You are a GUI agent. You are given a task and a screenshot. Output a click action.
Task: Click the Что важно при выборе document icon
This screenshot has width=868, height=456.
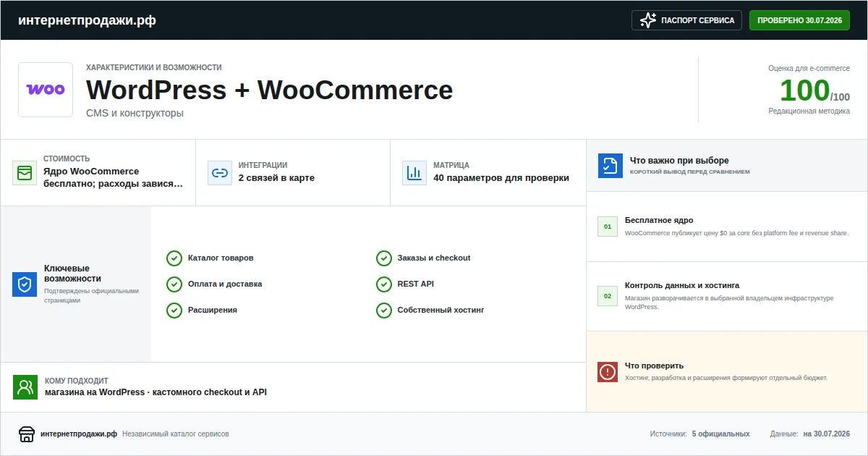pyautogui.click(x=610, y=166)
